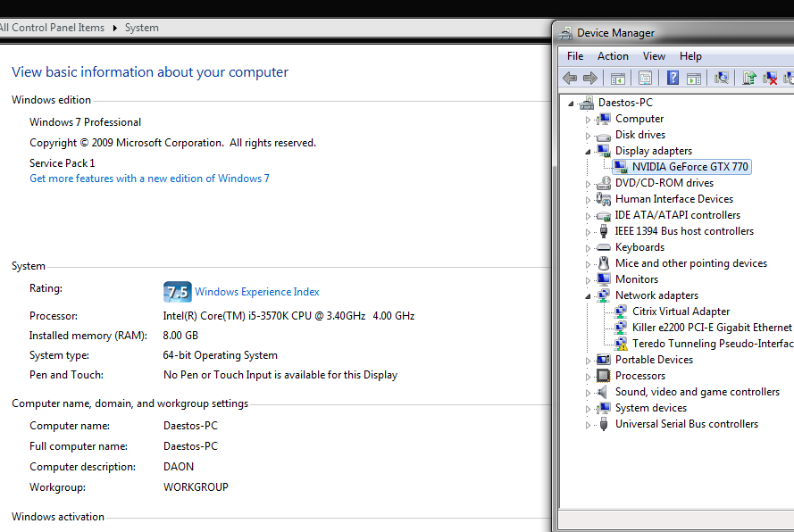Open the Properties toolbar icon in Device Manager
The height and width of the screenshot is (532, 794).
(x=645, y=78)
